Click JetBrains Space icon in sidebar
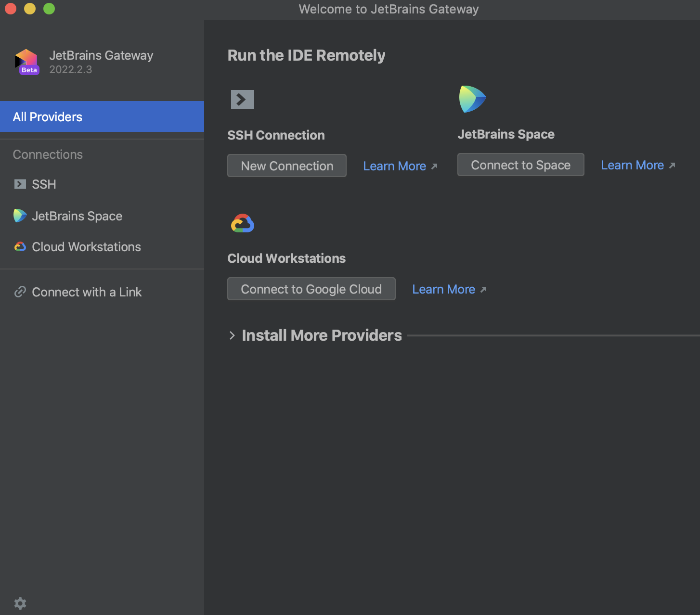Image resolution: width=700 pixels, height=615 pixels. 20,216
